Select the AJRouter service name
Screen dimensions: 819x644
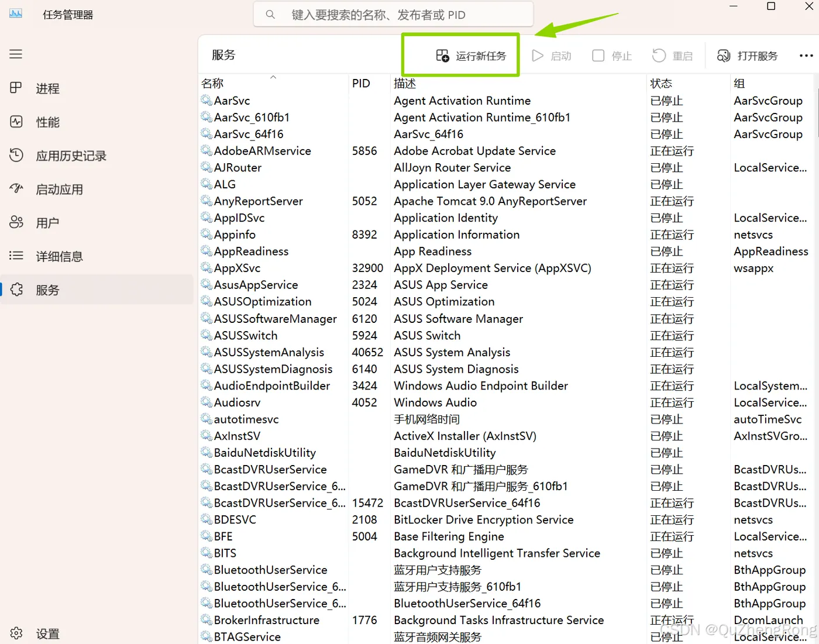(238, 168)
